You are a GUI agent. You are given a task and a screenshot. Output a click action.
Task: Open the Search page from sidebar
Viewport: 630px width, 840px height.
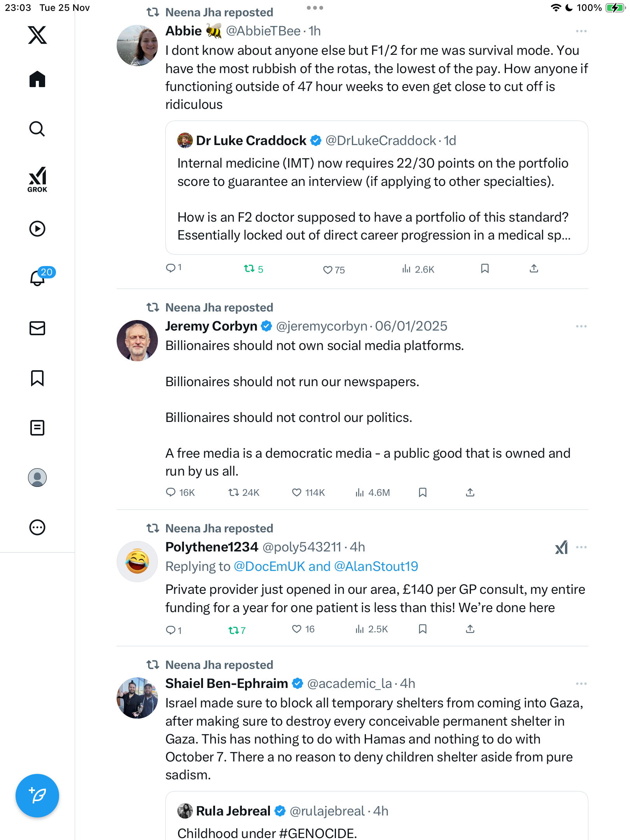click(x=37, y=129)
